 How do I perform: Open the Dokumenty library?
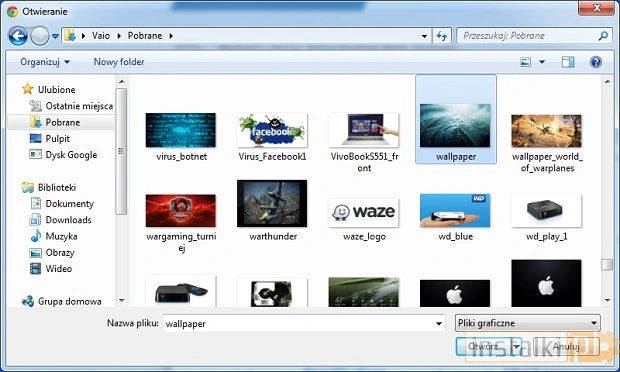click(70, 204)
